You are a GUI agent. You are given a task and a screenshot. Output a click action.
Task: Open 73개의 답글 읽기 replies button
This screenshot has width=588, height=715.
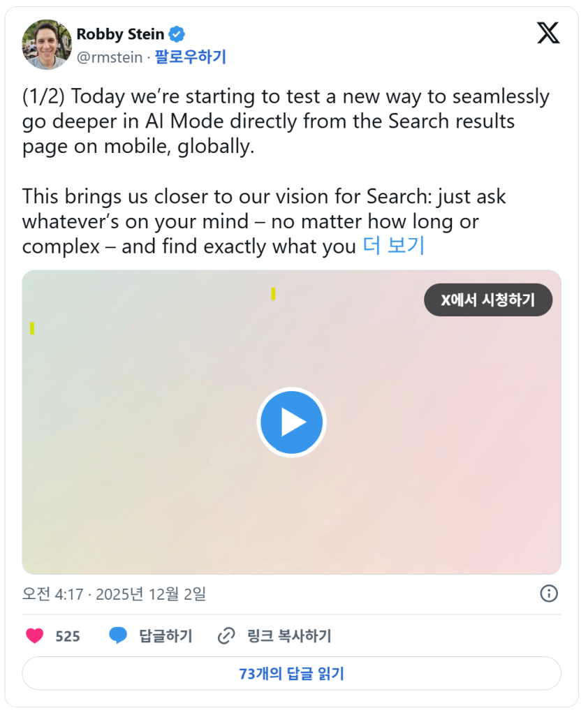click(291, 674)
